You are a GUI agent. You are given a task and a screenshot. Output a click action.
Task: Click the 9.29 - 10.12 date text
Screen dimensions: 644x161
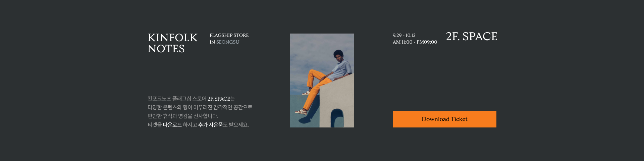point(404,35)
